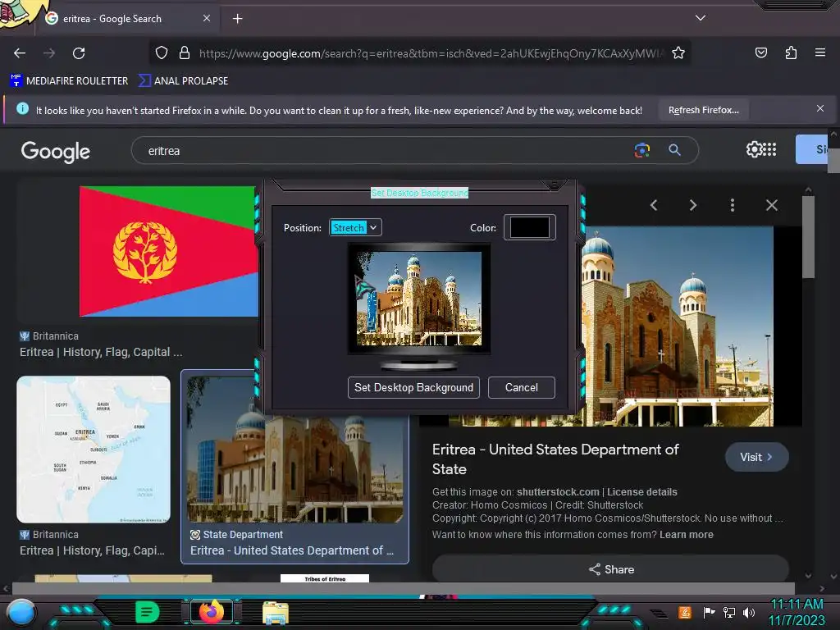840x630 pixels.
Task: Open the MEDIAFIRE ROULETTER bookmark
Action: (69, 81)
